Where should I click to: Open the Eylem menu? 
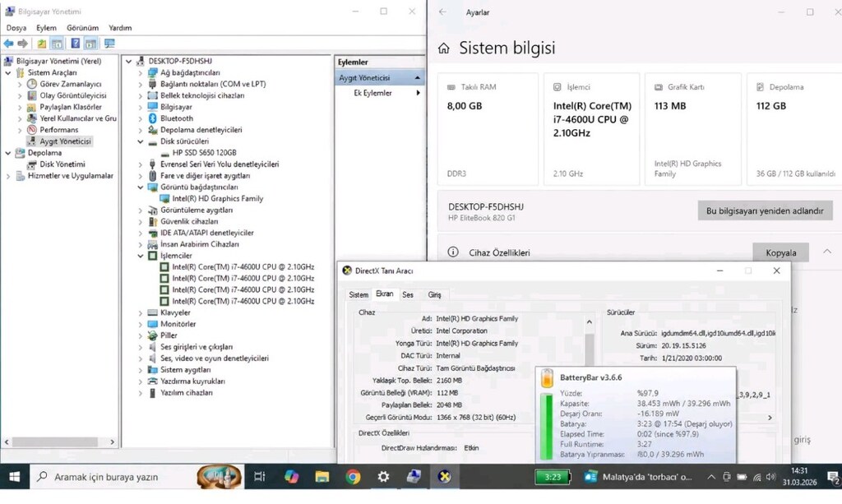pyautogui.click(x=46, y=27)
